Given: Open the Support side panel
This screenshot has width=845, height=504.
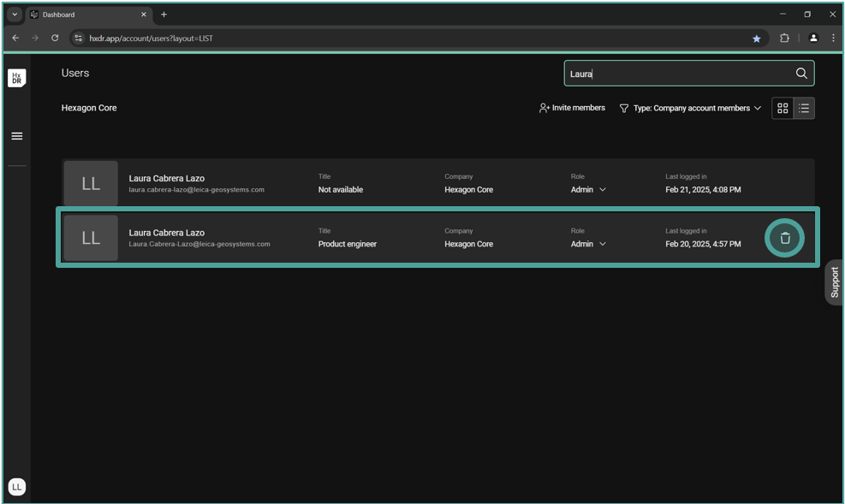Looking at the screenshot, I should point(835,282).
